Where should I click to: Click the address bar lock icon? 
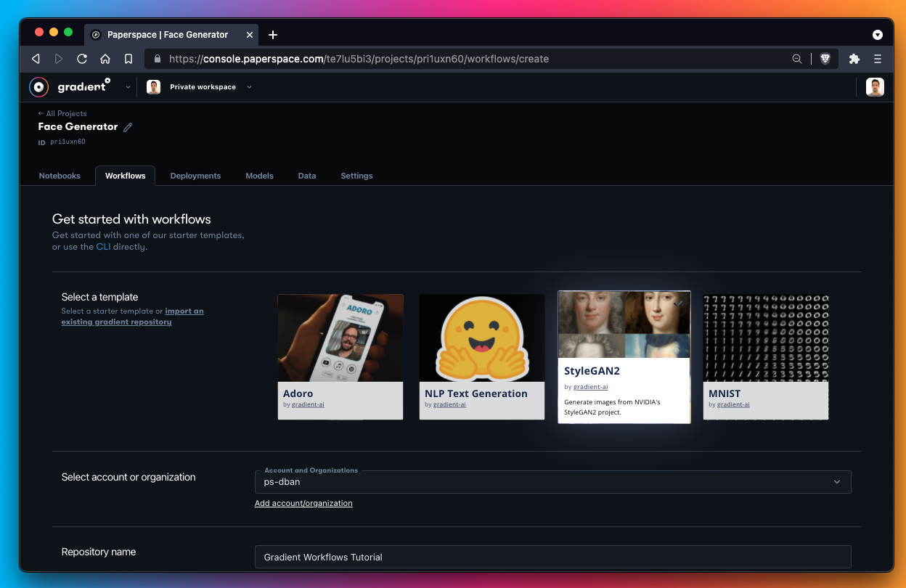pyautogui.click(x=157, y=59)
